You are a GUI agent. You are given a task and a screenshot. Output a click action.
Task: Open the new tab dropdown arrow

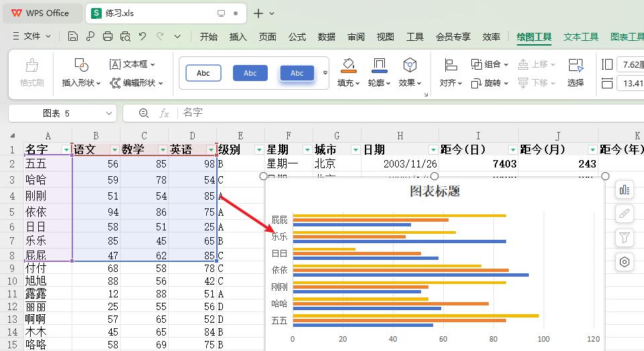272,13
